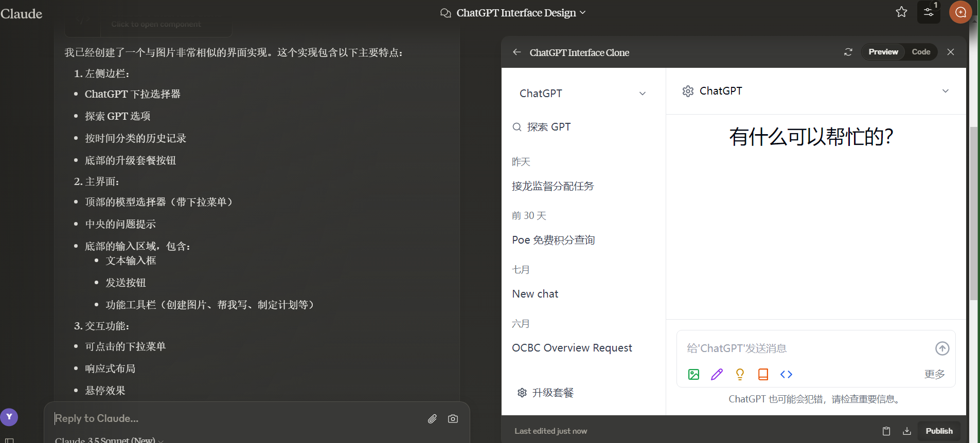Open OCBC Overview Request history item
This screenshot has width=980, height=443.
pyautogui.click(x=572, y=348)
